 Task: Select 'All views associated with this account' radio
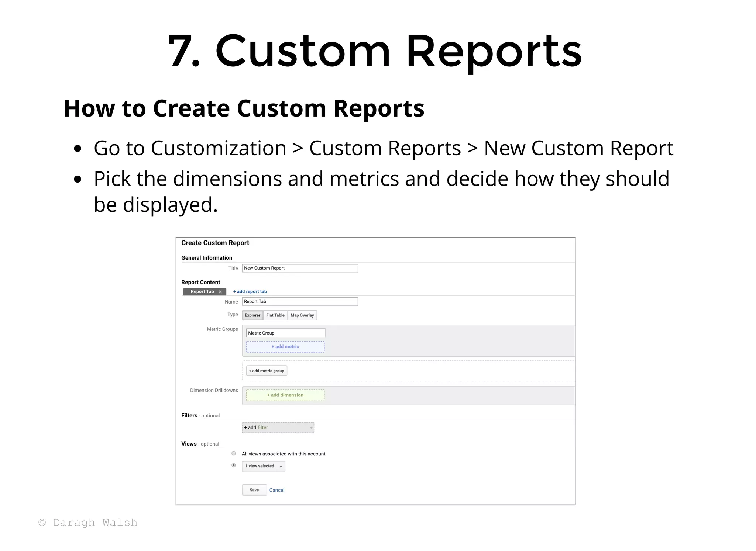tap(234, 454)
